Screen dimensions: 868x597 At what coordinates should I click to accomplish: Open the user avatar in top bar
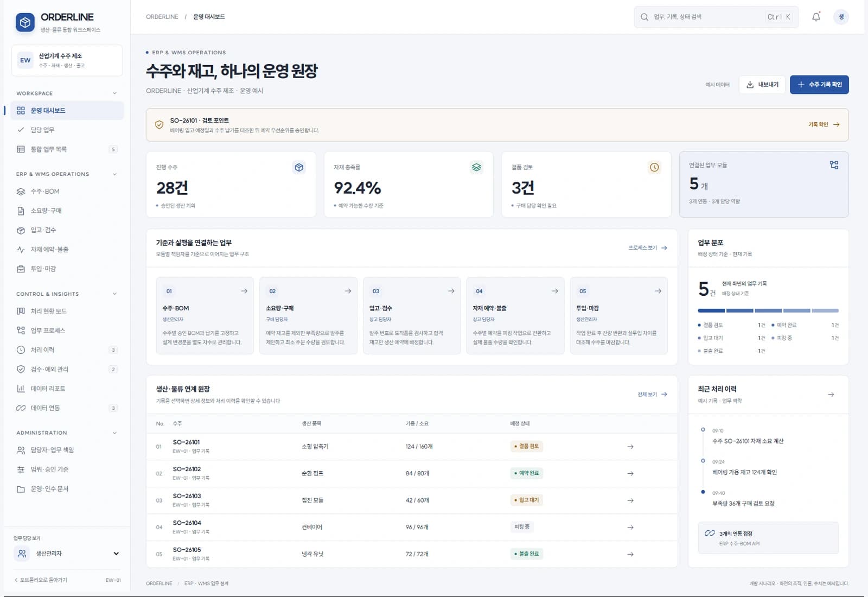tap(841, 17)
